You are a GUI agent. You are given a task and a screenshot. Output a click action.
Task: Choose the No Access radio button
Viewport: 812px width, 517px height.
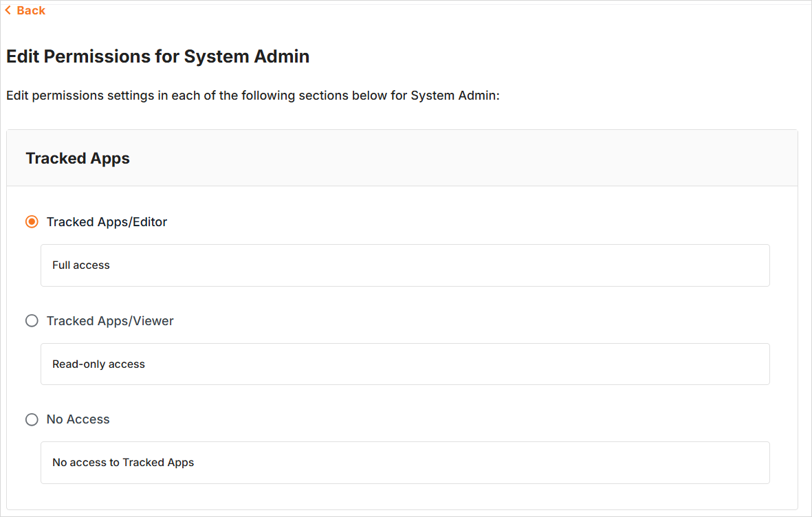32,419
